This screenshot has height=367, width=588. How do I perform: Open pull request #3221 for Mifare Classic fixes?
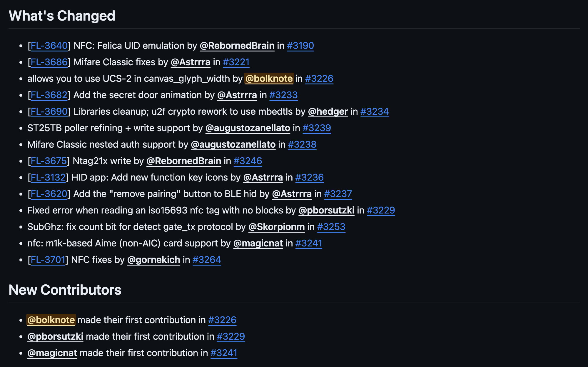(x=236, y=62)
